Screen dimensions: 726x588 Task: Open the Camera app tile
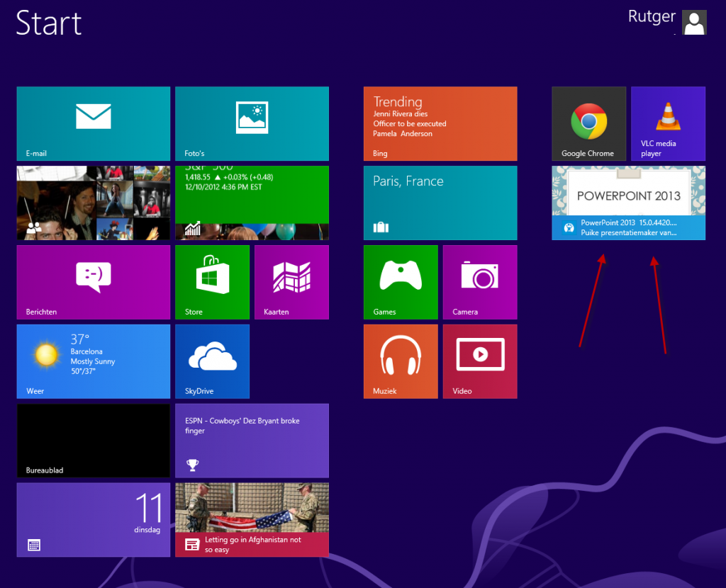[x=480, y=282]
